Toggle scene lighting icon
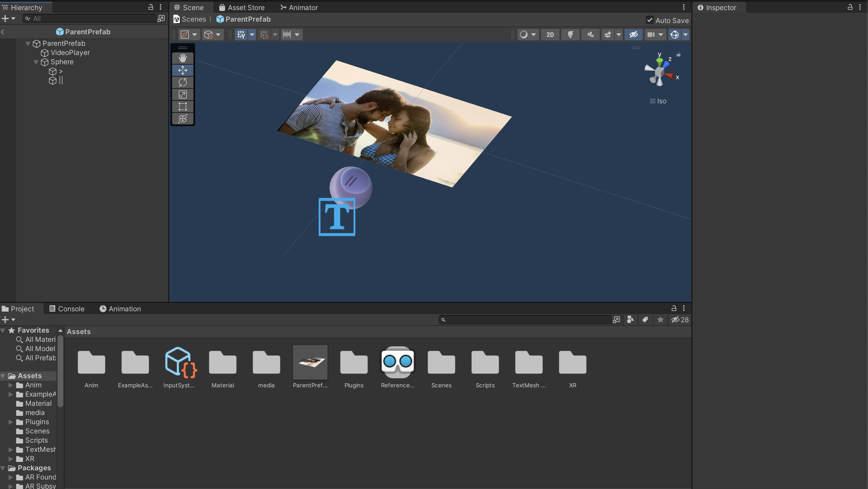868x489 pixels. [570, 34]
